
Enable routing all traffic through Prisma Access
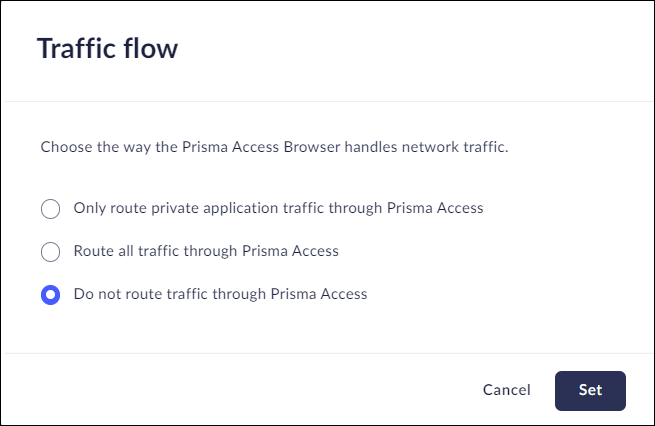(x=50, y=252)
